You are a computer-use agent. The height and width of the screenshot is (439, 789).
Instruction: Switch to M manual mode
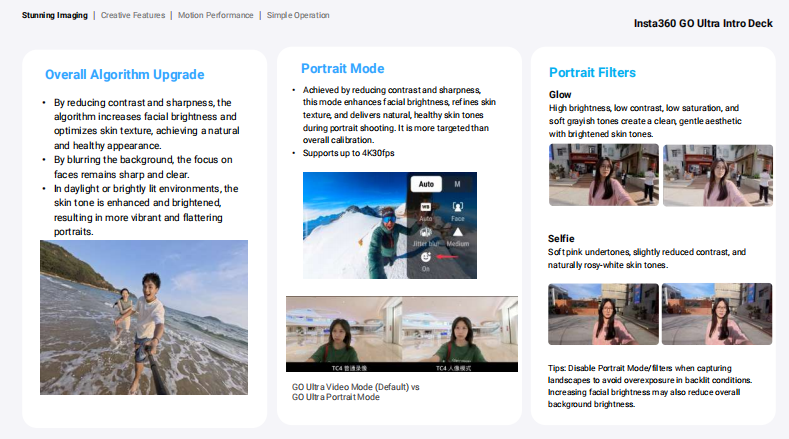point(457,184)
